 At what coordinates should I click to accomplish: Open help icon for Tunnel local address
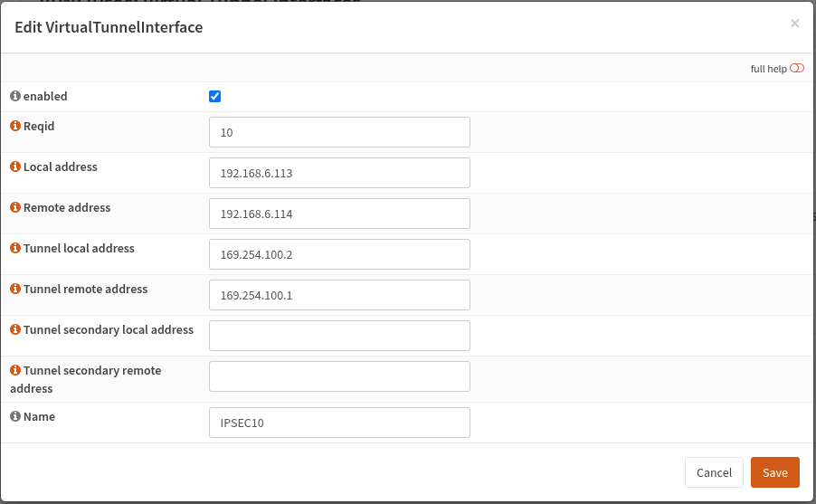[15, 249]
